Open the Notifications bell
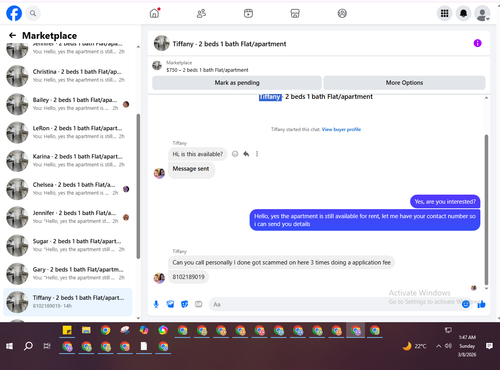 tap(463, 13)
